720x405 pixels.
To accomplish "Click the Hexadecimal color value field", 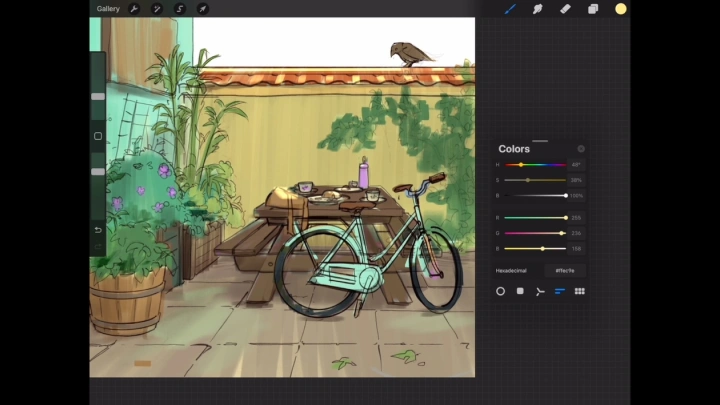I will (566, 270).
